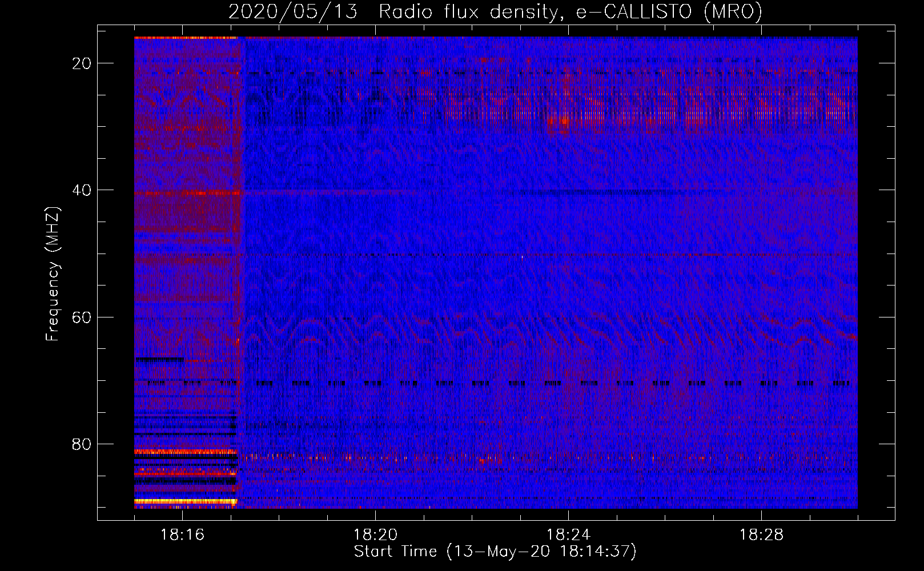Click the 18:24 time tick label
This screenshot has height=571, width=924.
(568, 535)
